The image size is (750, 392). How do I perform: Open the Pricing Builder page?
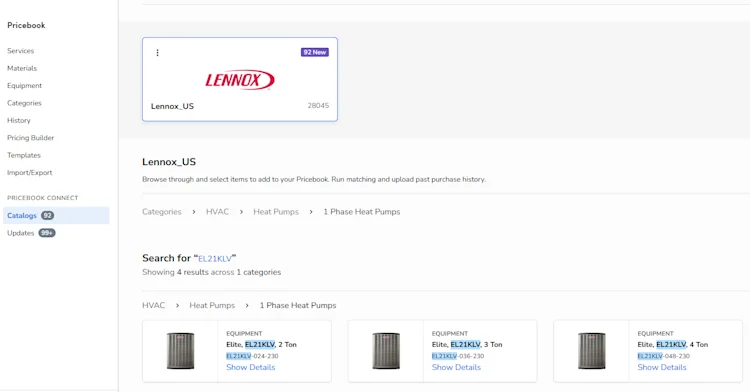[31, 138]
